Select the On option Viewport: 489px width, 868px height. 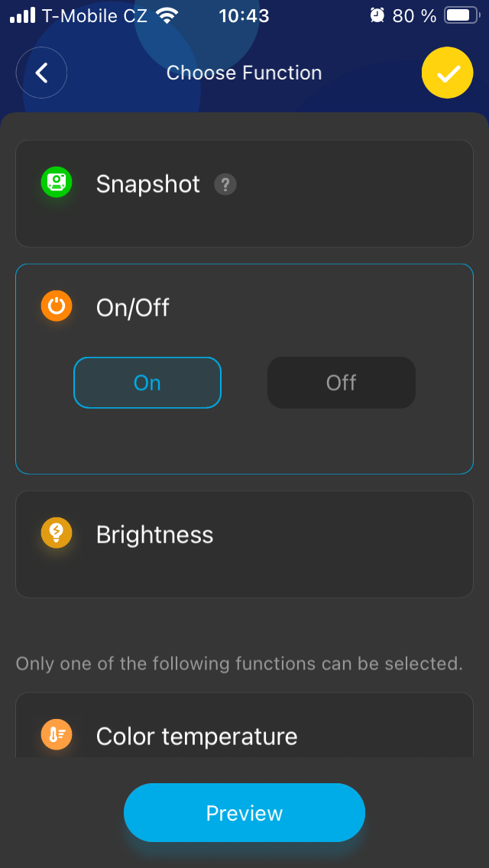point(147,383)
